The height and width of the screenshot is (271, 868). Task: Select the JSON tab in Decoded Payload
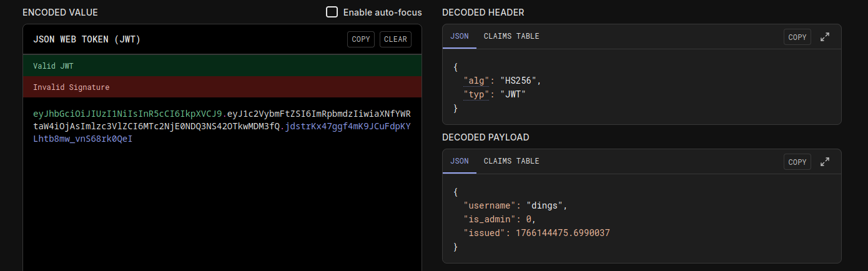tap(459, 161)
